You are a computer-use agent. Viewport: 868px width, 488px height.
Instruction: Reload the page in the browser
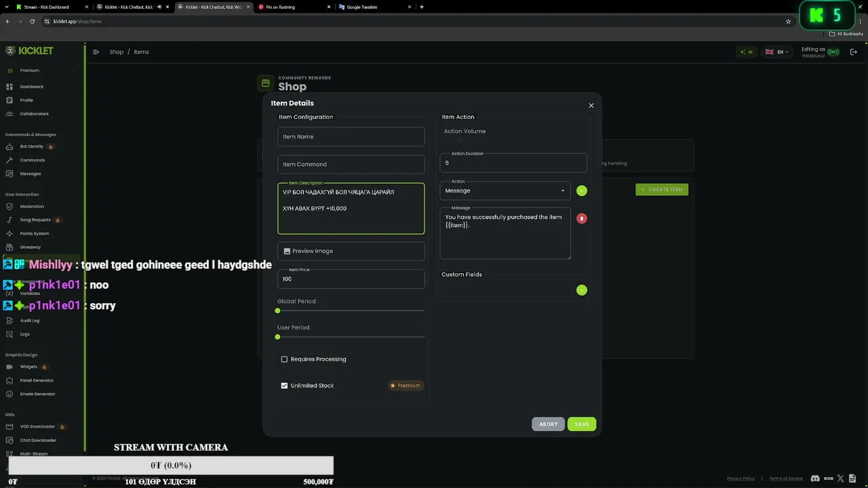(x=31, y=21)
